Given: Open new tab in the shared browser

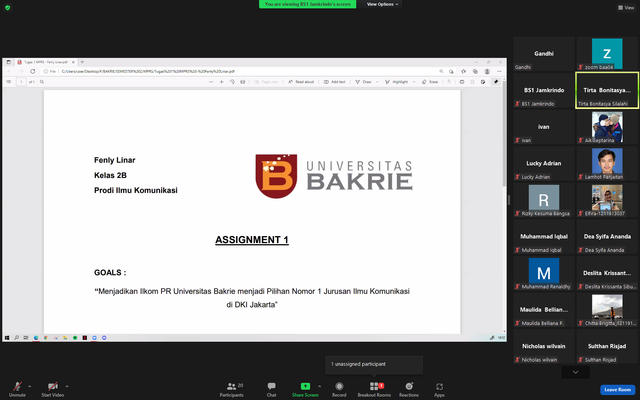Looking at the screenshot, I should tap(82, 62).
